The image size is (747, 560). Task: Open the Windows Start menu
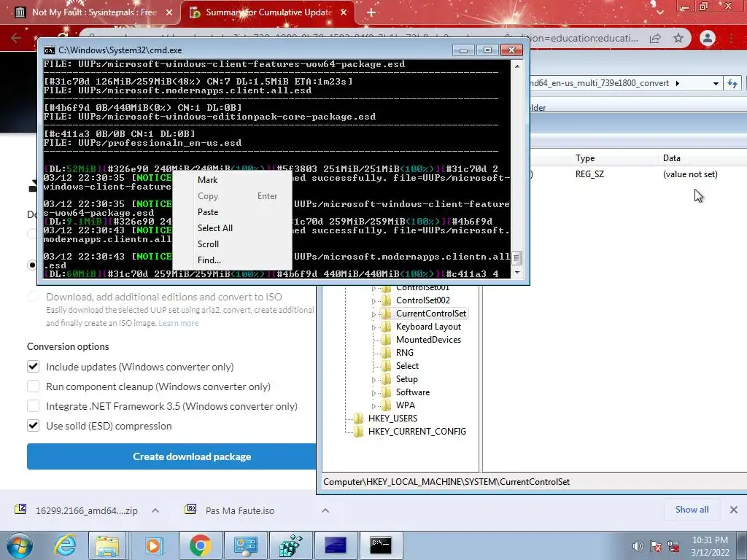[x=20, y=545]
